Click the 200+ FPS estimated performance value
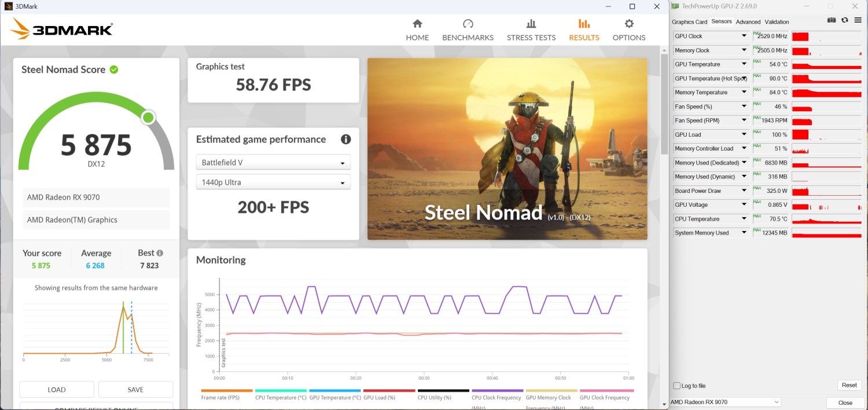 coord(273,207)
